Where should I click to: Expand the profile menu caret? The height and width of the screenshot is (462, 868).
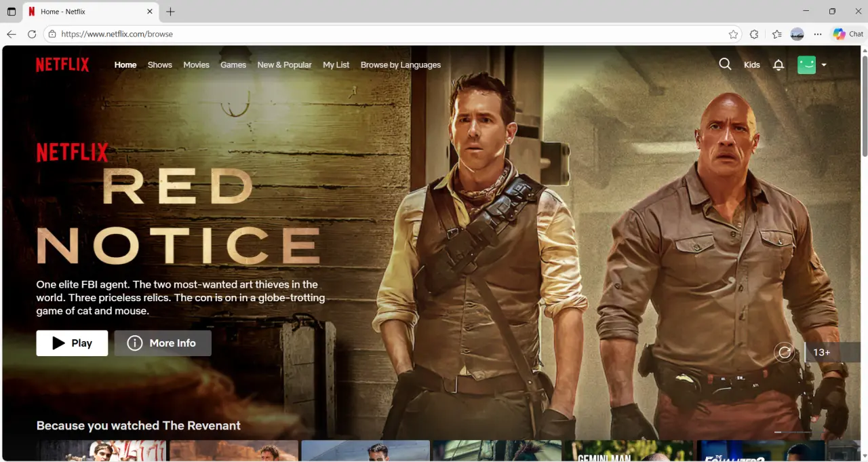pos(824,65)
